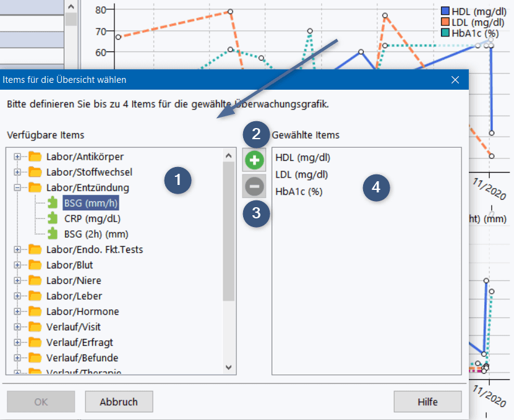
Task: Close the Items für die Übersicht dialog
Action: click(x=455, y=80)
